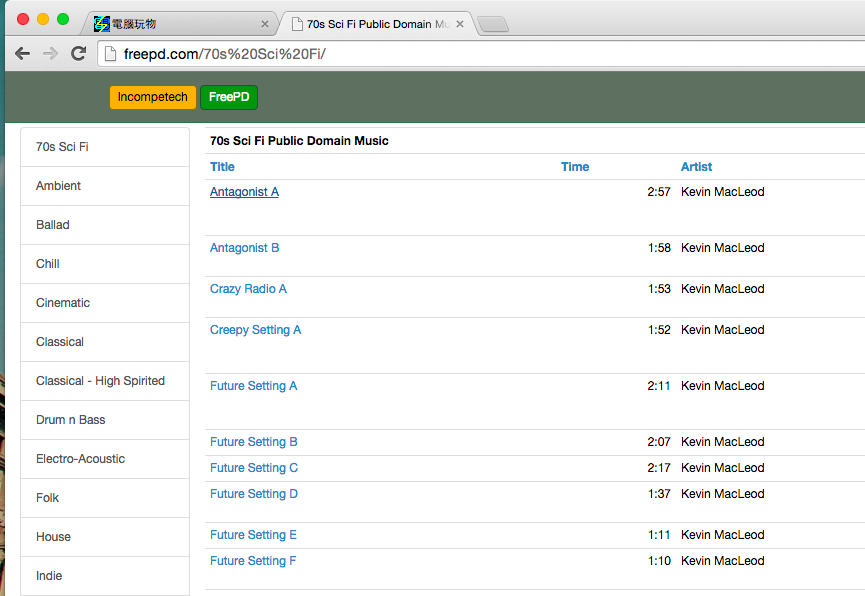
Task: Click the Future Setting F link
Action: 253,561
